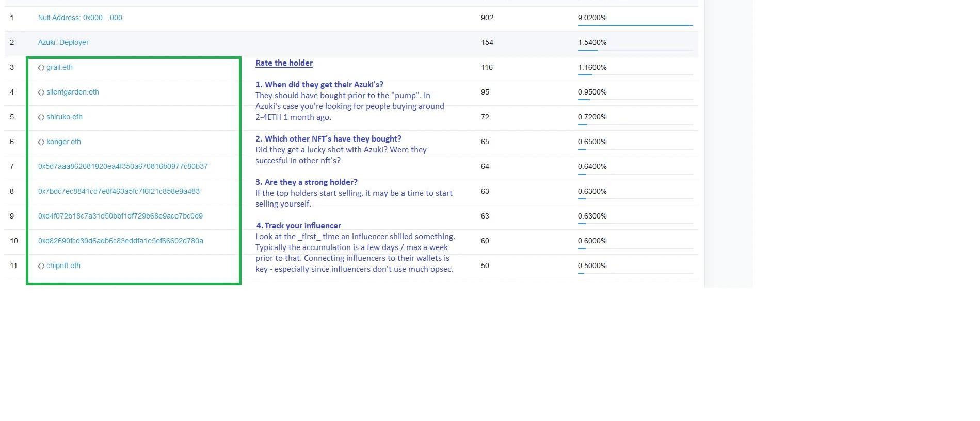Click the 9.0200% percentage bar
The height and width of the screenshot is (421, 980).
[x=635, y=24]
